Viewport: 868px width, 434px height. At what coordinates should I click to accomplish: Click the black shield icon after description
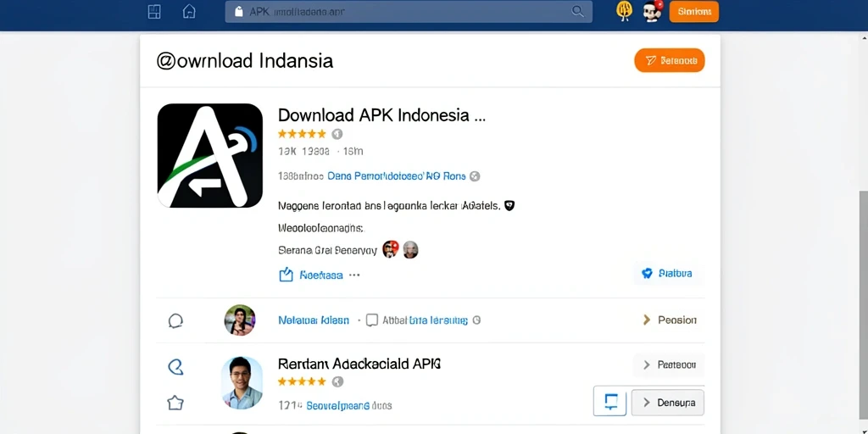pos(509,205)
